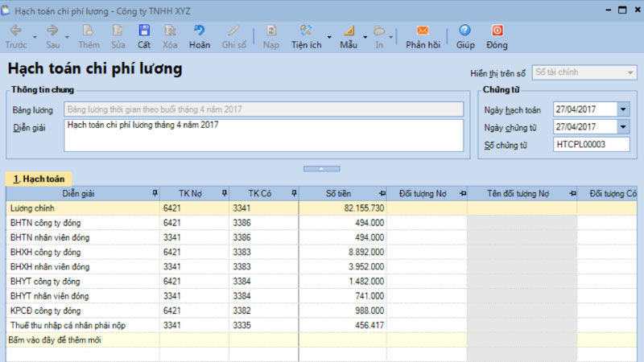Open the Mẫu template tool
Screen dimensions: 644x362
(x=349, y=36)
